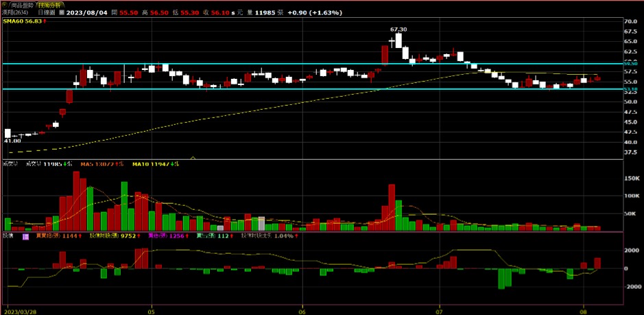The image size is (644, 315).
Task: Click the 67.30 high price marker
Action: point(398,30)
